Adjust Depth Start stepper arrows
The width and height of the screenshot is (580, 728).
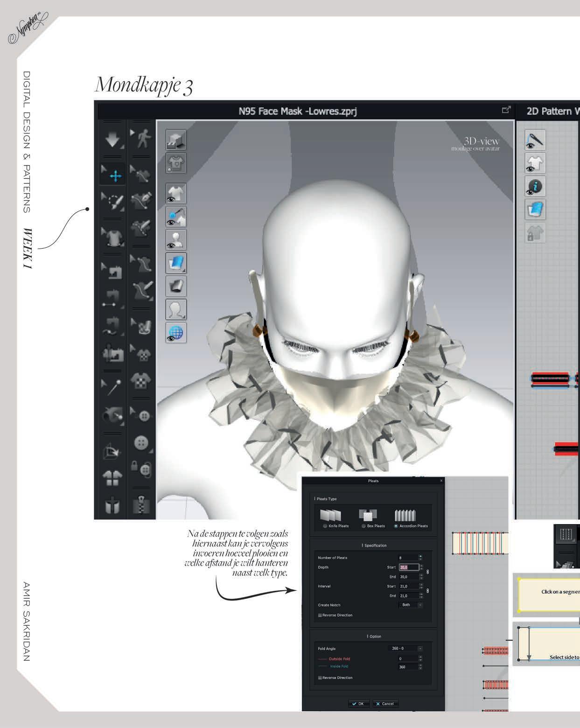pyautogui.click(x=422, y=567)
